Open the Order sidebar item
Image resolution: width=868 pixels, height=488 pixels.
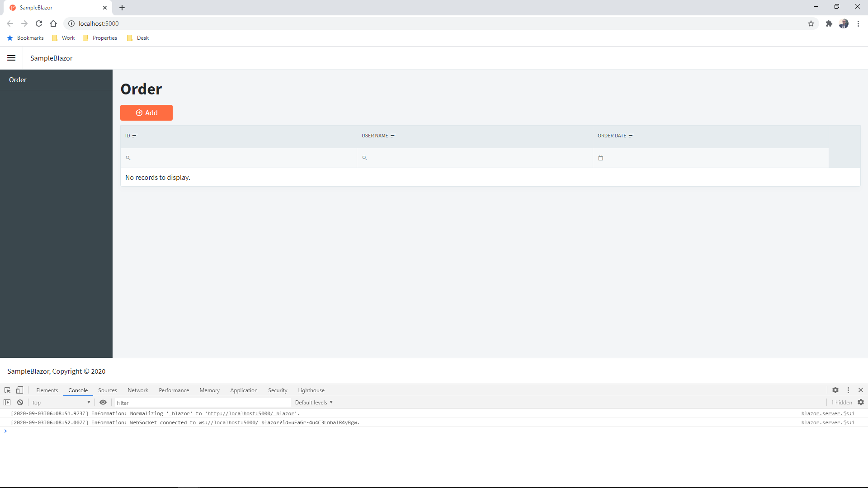[56, 80]
